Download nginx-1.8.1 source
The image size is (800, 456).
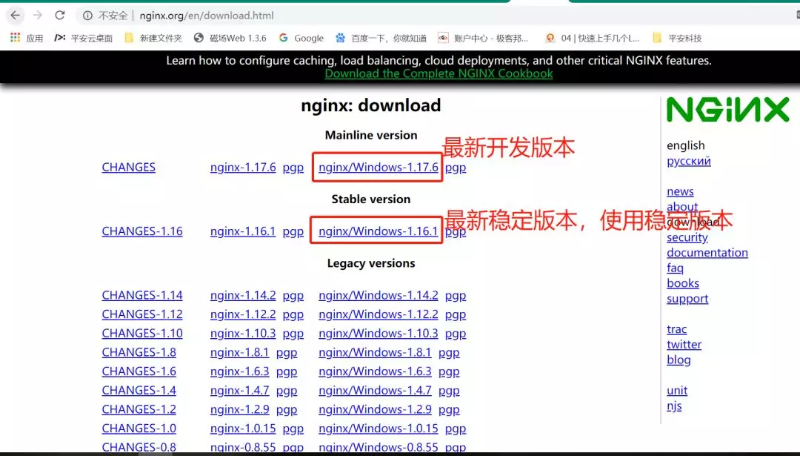(239, 352)
